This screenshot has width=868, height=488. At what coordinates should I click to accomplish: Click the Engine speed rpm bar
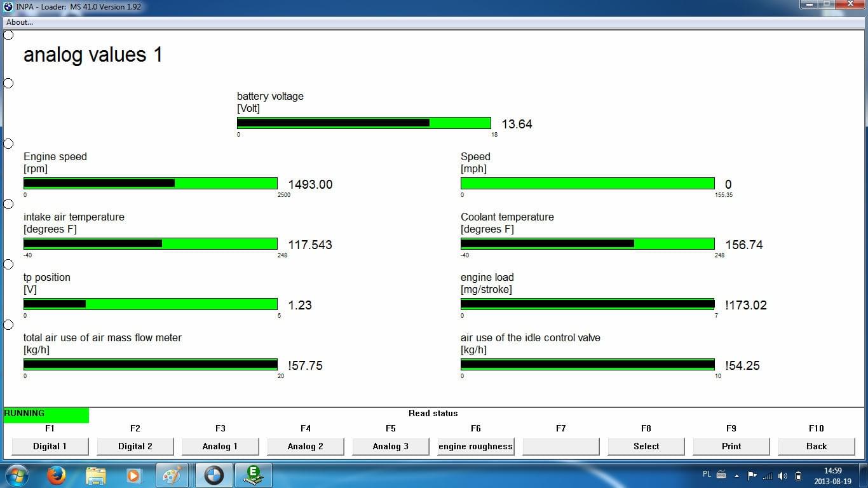click(x=151, y=184)
